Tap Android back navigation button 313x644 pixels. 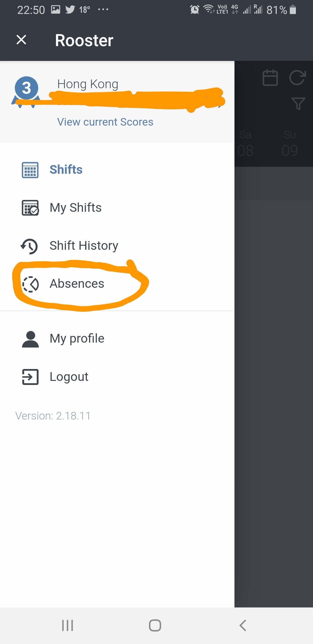point(243,625)
